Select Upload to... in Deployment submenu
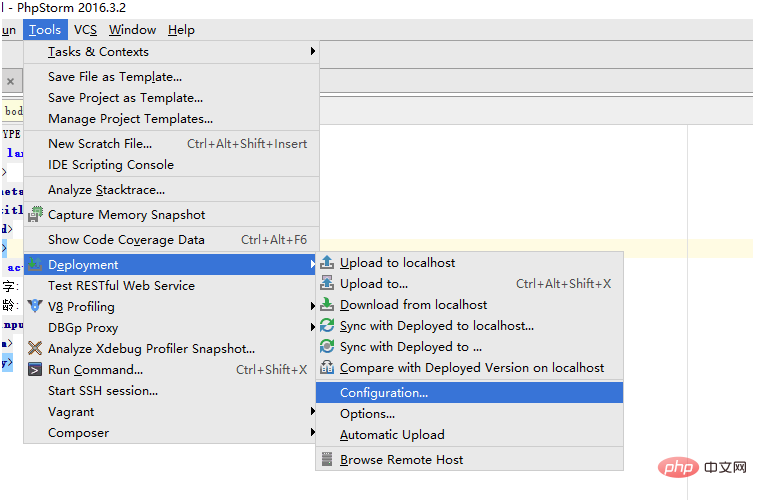Screen dimensions: 757x500 [x=469, y=284]
